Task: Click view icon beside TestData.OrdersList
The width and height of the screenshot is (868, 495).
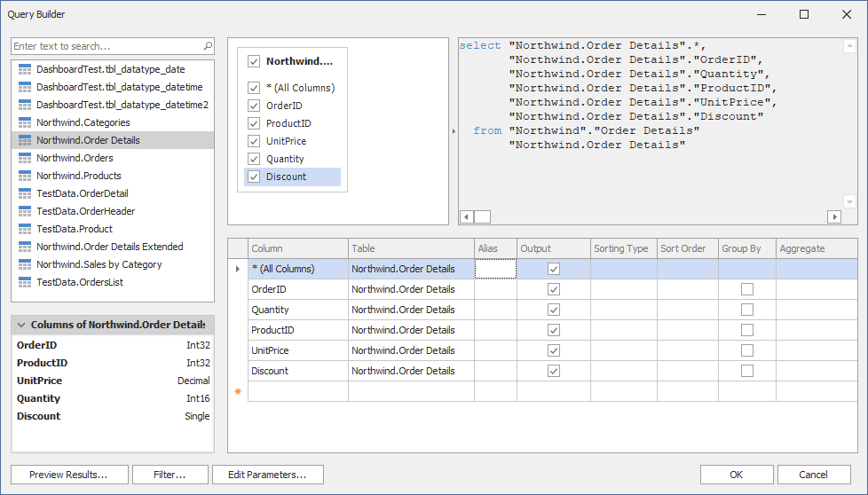Action: tap(25, 282)
